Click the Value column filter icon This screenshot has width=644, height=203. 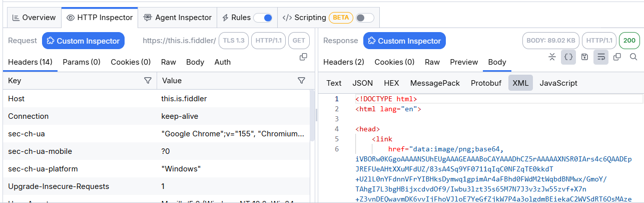coord(301,81)
